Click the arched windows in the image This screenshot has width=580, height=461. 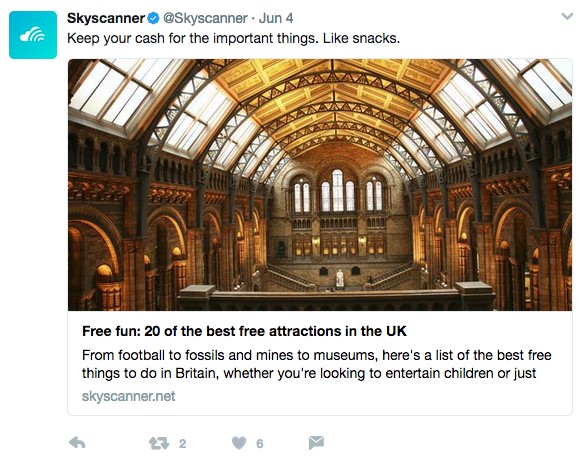[338, 191]
